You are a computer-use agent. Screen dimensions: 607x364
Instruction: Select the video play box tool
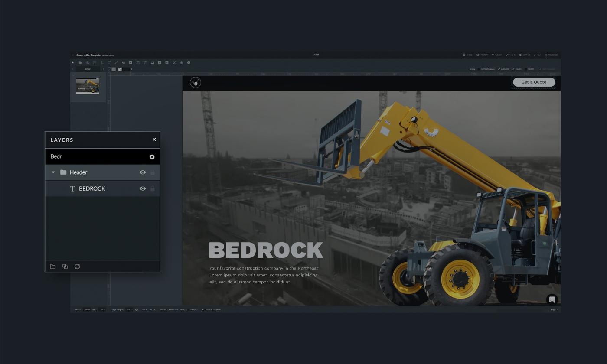(160, 62)
